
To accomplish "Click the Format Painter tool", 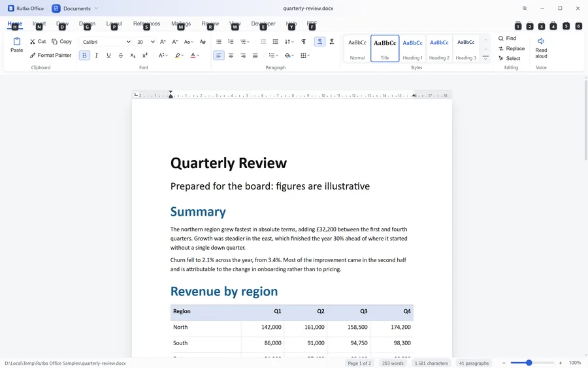I will [50, 55].
